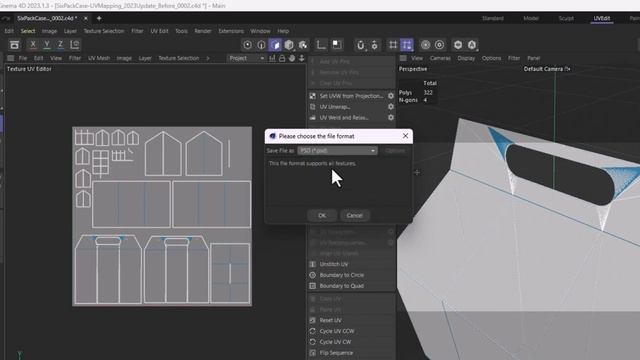Click the white square viewport solo icon
Viewport: 640px width, 360px height.
click(x=337, y=45)
